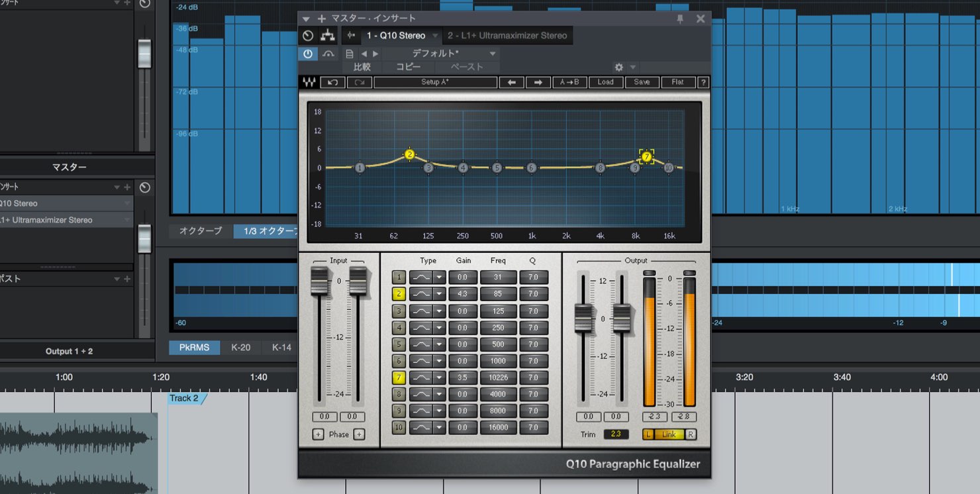Image resolution: width=980 pixels, height=494 pixels.
Task: Click the sidechain icon before 1 - Q10 Stereo
Action: [351, 36]
